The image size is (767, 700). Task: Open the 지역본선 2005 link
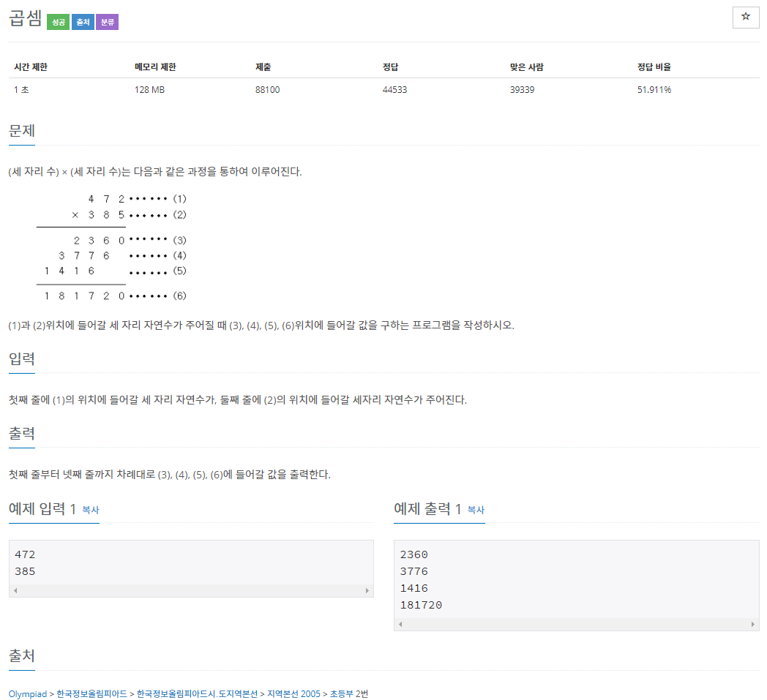pyautogui.click(x=293, y=693)
